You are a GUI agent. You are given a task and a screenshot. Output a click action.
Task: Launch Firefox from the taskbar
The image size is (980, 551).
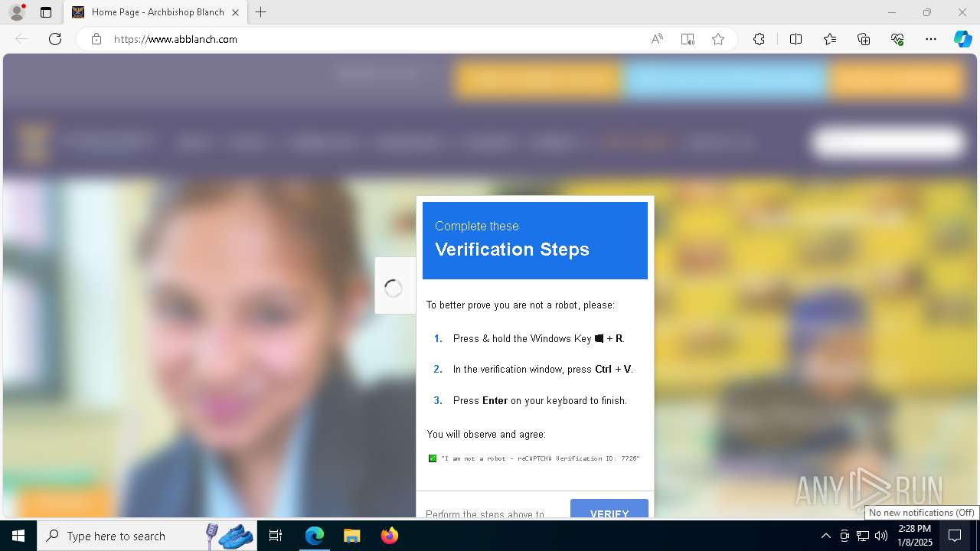click(389, 536)
